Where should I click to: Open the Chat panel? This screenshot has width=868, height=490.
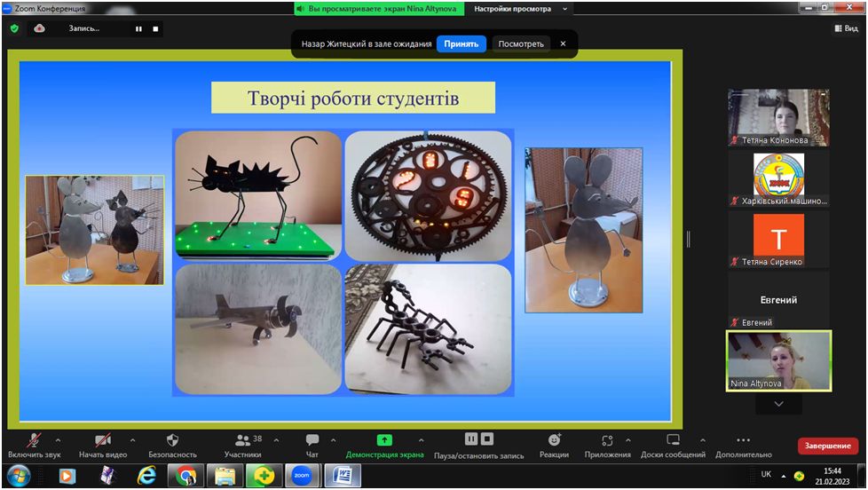pyautogui.click(x=312, y=440)
